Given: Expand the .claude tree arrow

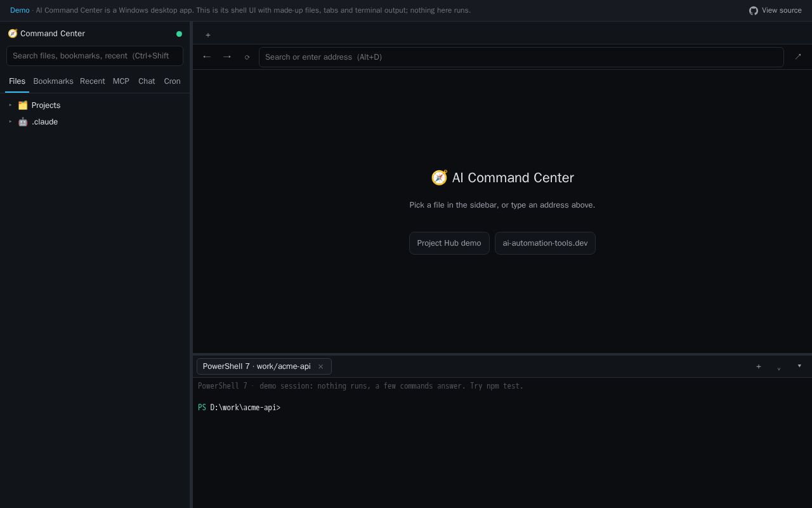Looking at the screenshot, I should point(10,121).
